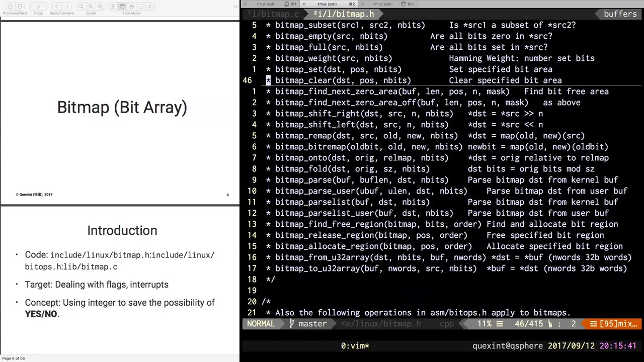
Task: Zoom out of the slide document
Action: point(82,7)
